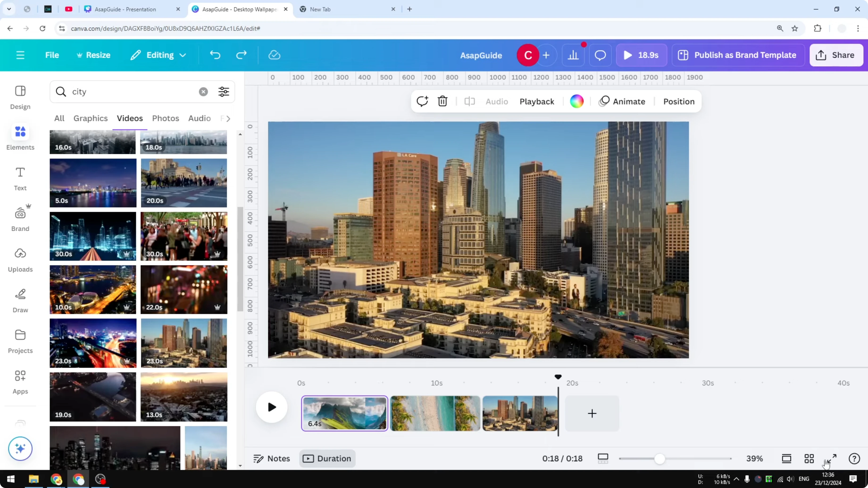The width and height of the screenshot is (868, 488).
Task: Open the Draw panel
Action: 20,299
